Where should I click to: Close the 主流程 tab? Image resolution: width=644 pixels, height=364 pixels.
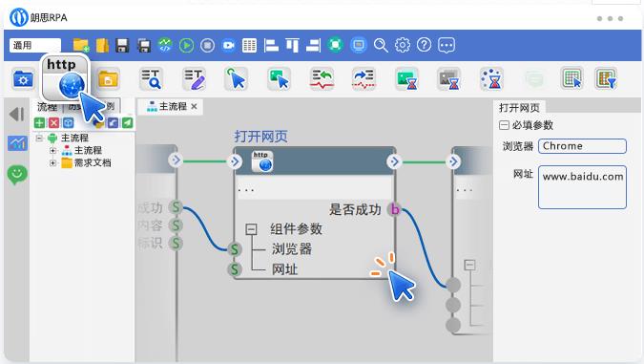(x=195, y=107)
